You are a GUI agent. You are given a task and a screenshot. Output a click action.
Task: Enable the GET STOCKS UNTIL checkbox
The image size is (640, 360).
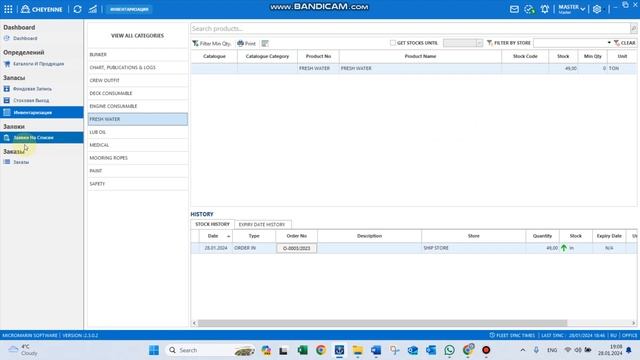pyautogui.click(x=393, y=43)
